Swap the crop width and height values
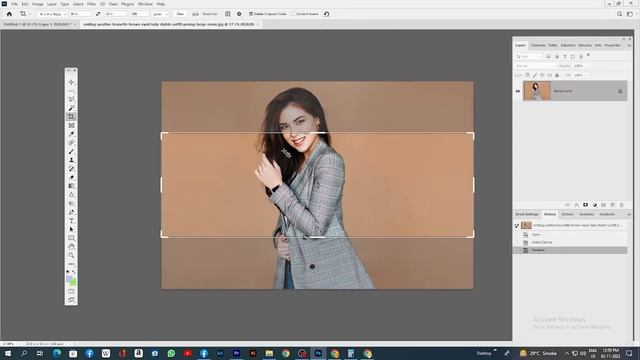The image size is (640, 360). [98, 14]
